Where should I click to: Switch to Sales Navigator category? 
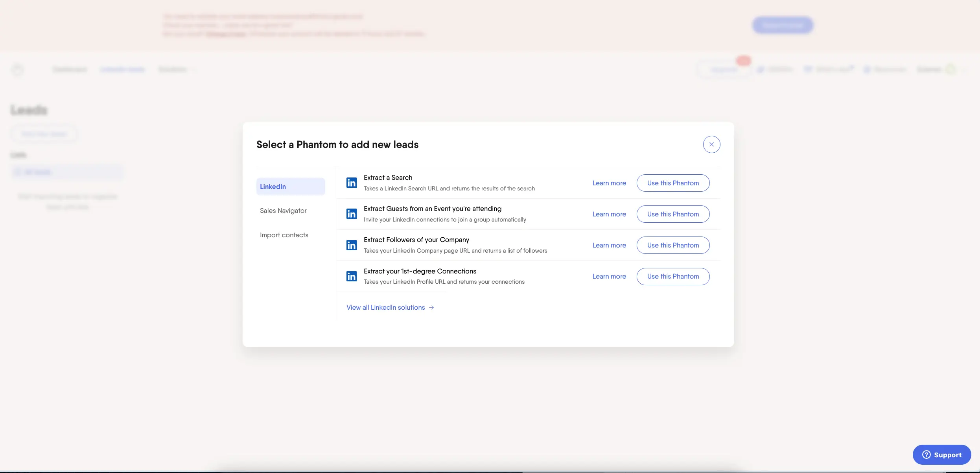click(x=283, y=211)
